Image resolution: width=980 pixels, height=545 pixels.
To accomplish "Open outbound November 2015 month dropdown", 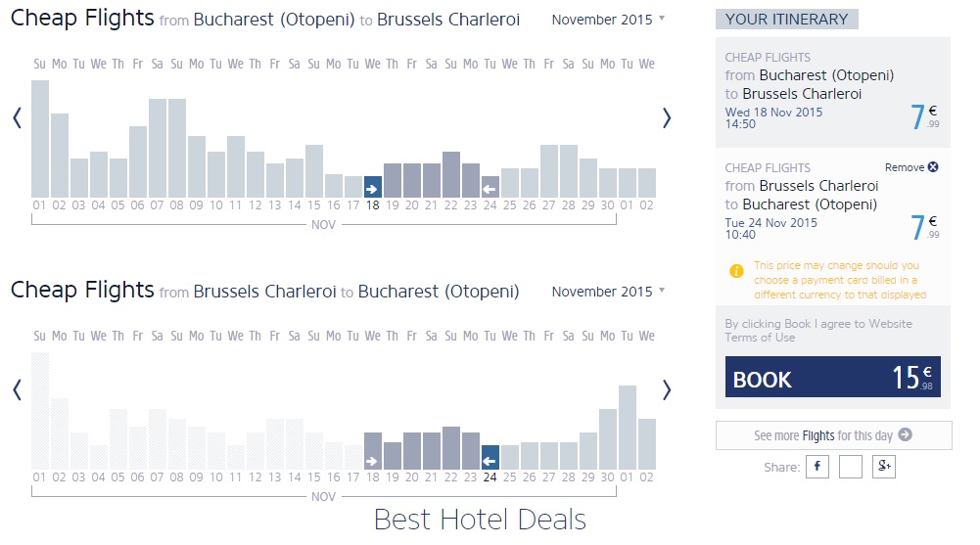I will (x=608, y=20).
